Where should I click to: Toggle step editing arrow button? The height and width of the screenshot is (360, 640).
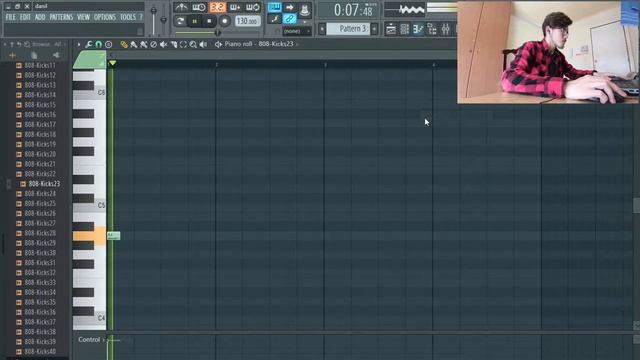coord(289,7)
